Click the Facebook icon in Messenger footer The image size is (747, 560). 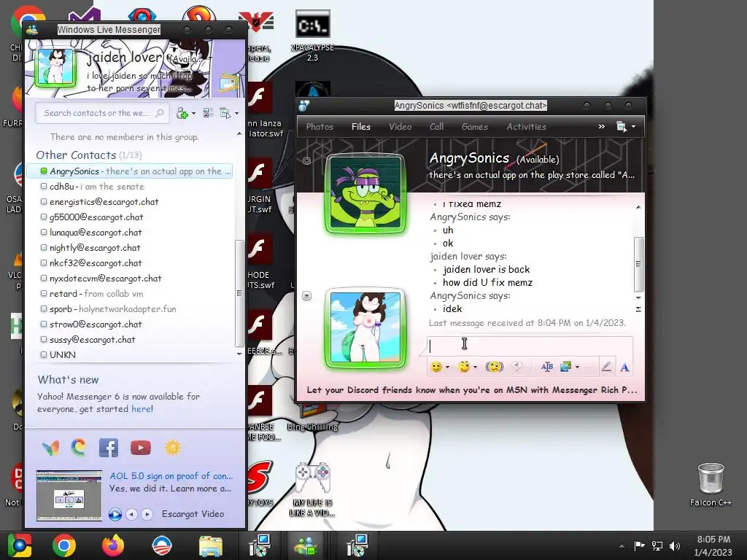coord(109,448)
